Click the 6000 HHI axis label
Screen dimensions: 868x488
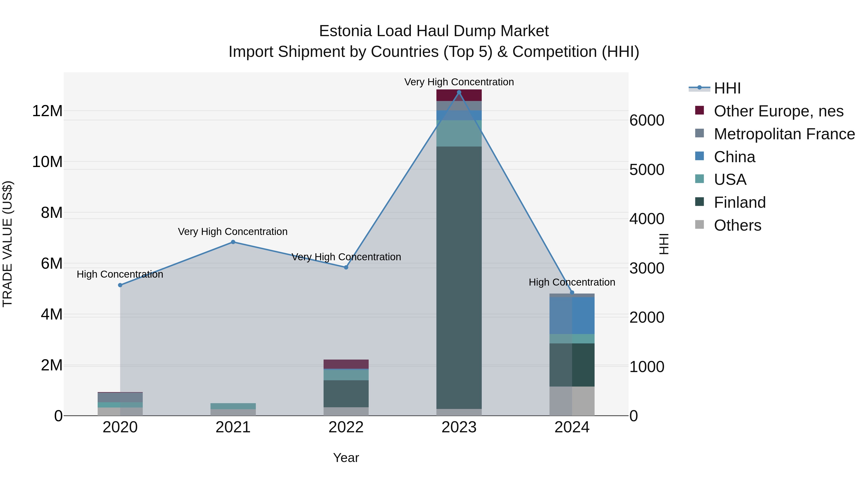pos(647,120)
